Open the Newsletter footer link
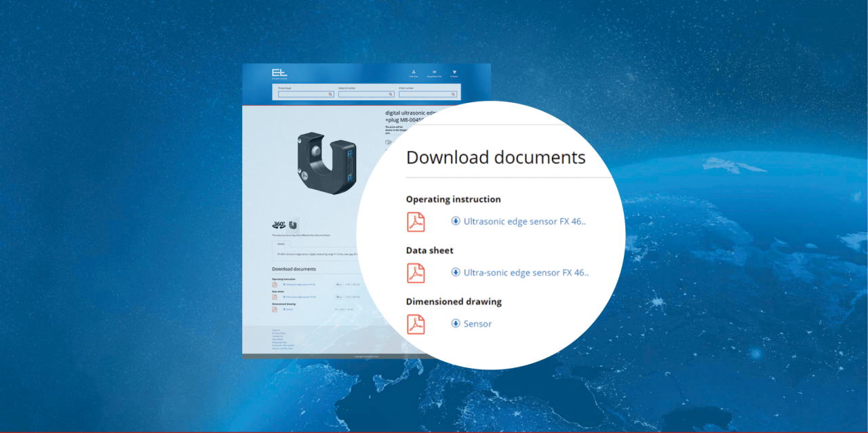Screen dimensions: 868x433 (x=277, y=339)
